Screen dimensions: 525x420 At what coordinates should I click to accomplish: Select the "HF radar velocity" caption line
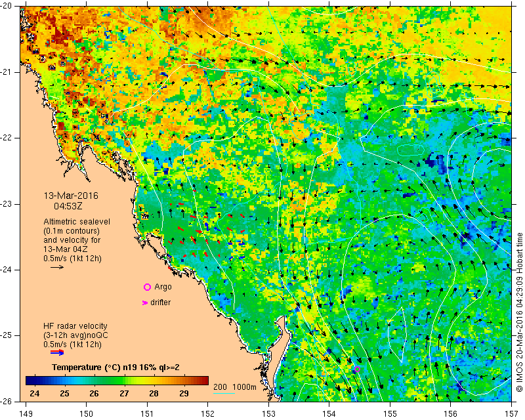[x=75, y=326]
